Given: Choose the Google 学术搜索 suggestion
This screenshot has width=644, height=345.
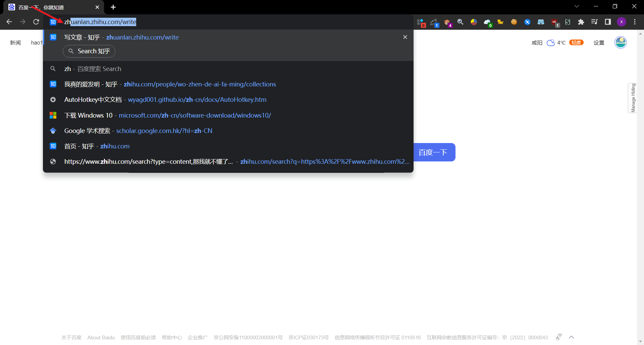Looking at the screenshot, I should coord(228,131).
